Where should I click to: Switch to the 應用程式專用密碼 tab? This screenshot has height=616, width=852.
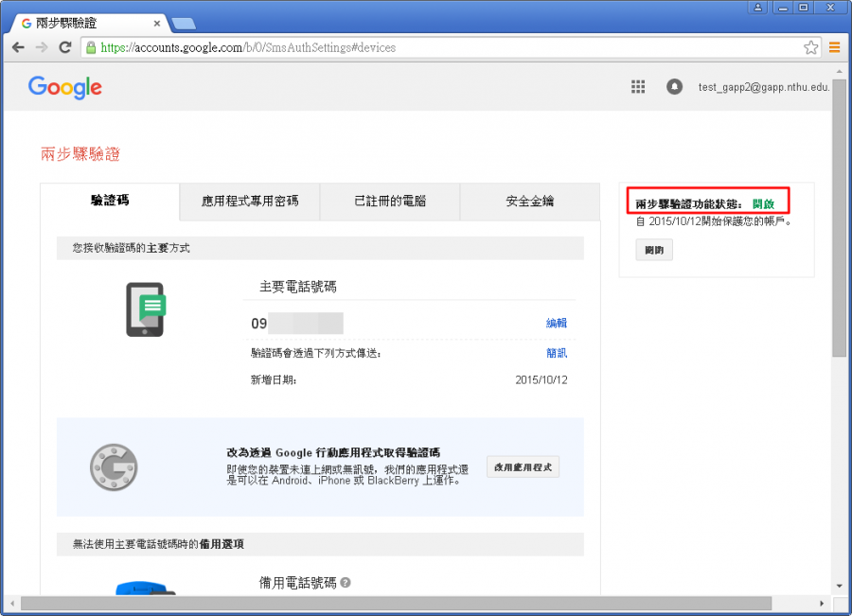click(250, 202)
